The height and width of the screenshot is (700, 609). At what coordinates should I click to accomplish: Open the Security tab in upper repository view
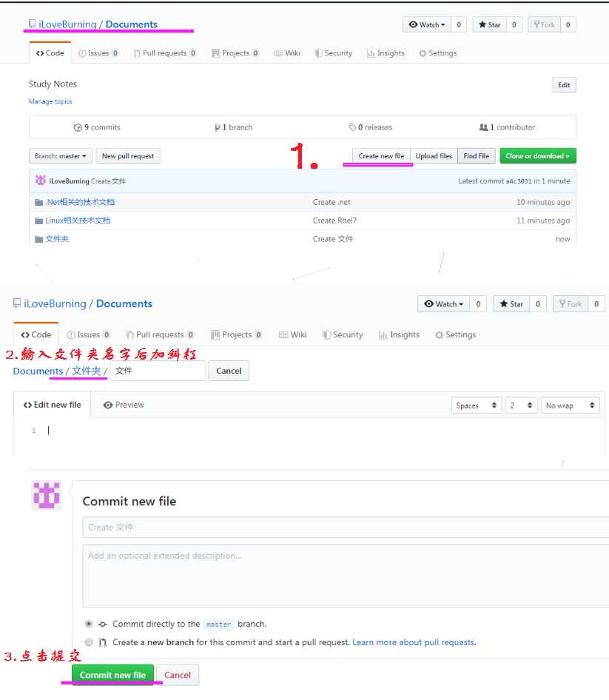[x=334, y=53]
